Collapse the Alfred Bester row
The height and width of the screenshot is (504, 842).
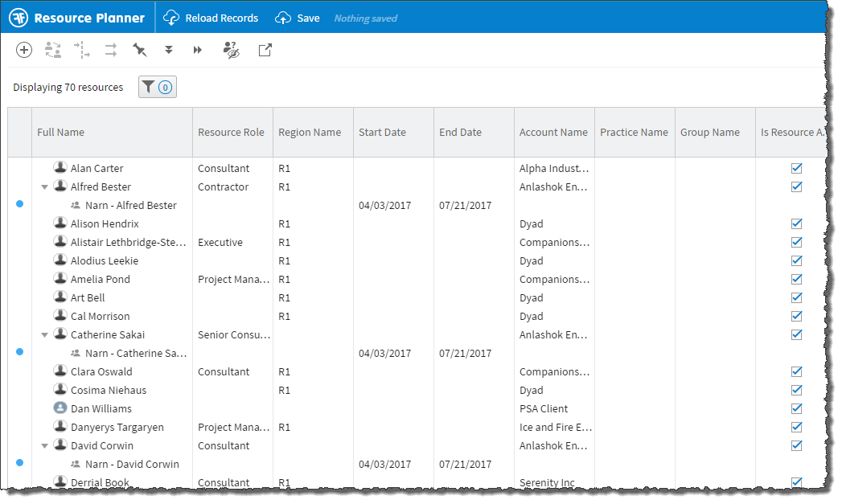point(44,187)
